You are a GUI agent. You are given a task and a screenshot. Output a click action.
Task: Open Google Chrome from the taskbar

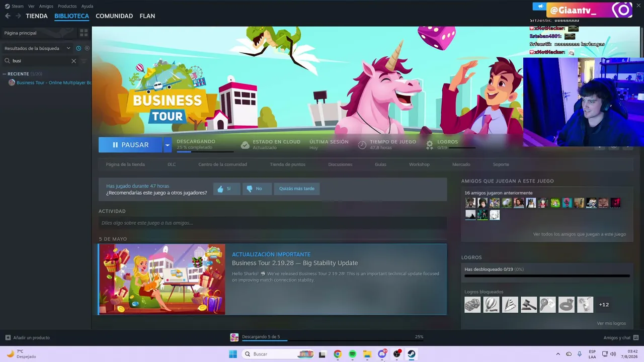[338, 354]
